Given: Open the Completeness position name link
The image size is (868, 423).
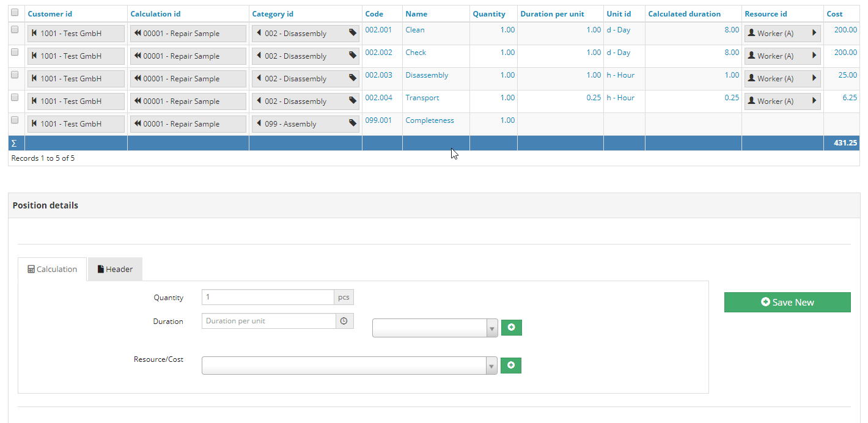Looking at the screenshot, I should point(430,120).
